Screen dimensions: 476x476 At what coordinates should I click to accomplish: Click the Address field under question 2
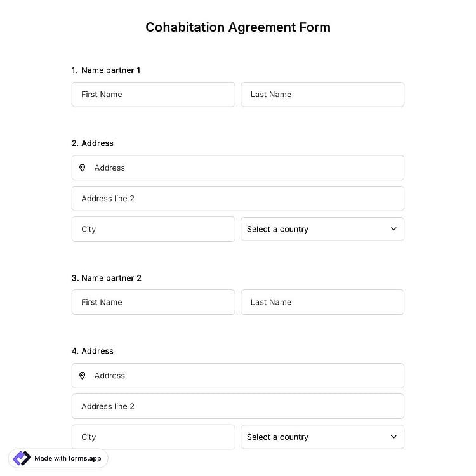coord(238,168)
